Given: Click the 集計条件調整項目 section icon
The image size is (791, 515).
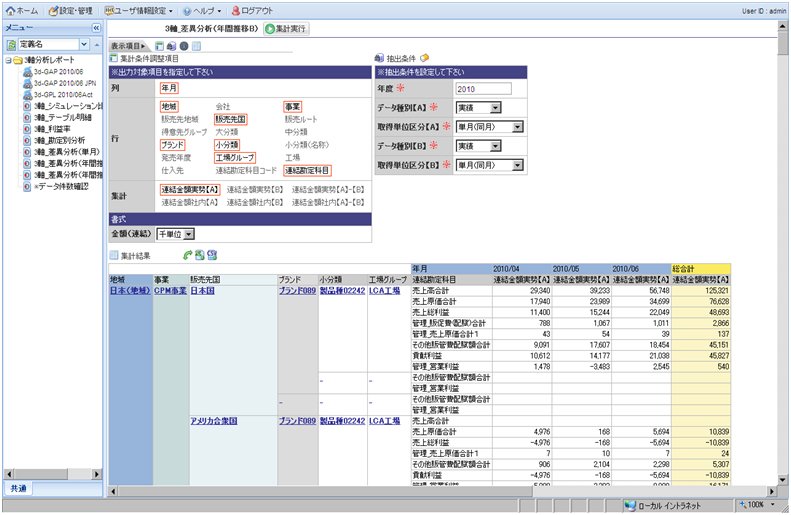Looking at the screenshot, I should click(x=114, y=59).
